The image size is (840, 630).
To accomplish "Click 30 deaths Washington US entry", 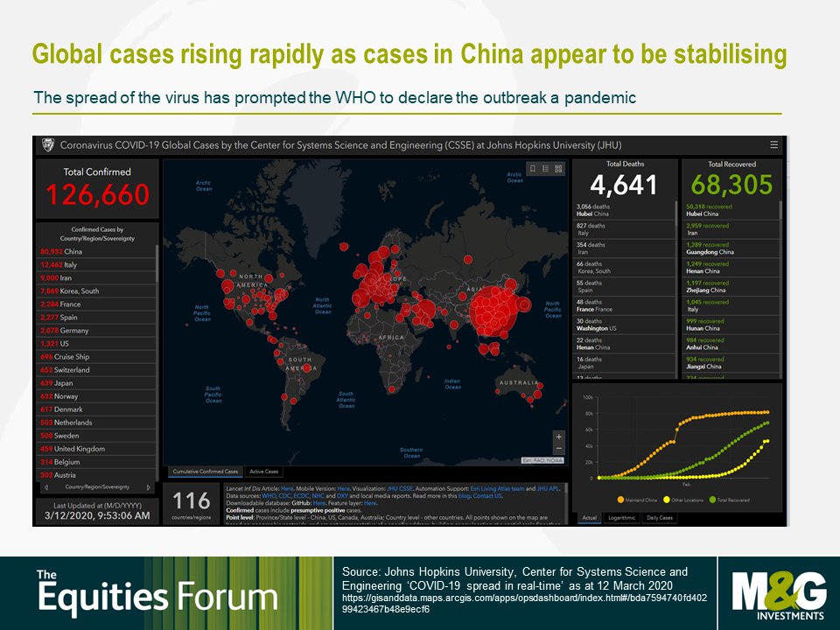I will tap(624, 325).
